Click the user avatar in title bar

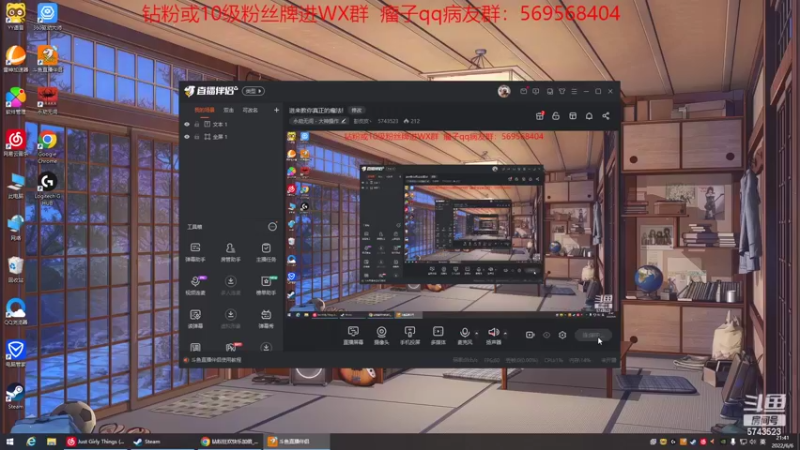pyautogui.click(x=504, y=91)
